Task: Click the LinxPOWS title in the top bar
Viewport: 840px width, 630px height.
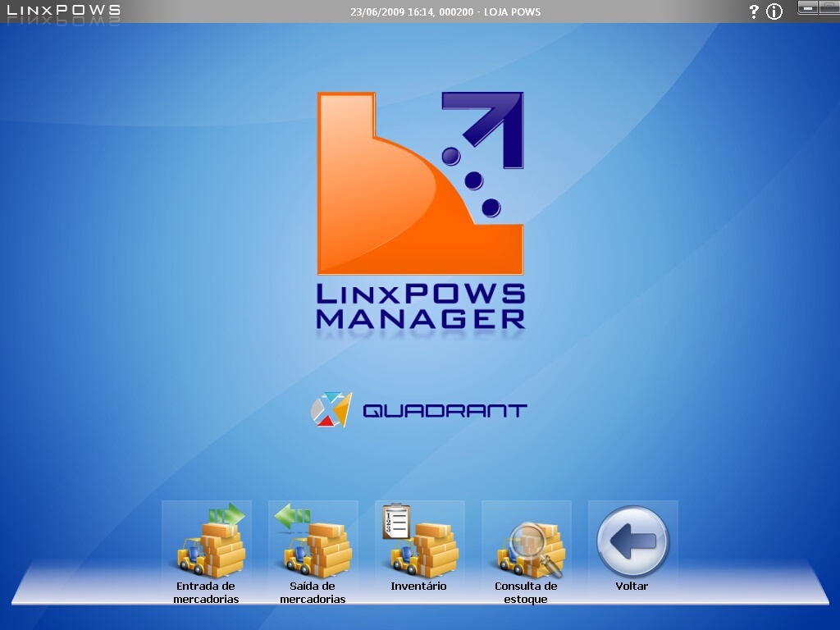Action: click(63, 10)
